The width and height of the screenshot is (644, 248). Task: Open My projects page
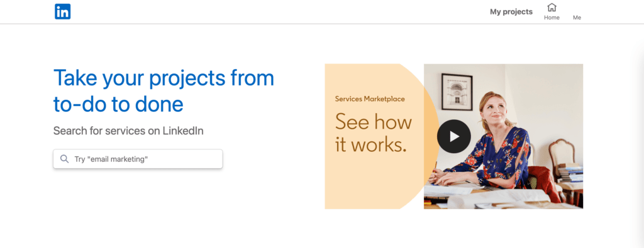[511, 12]
